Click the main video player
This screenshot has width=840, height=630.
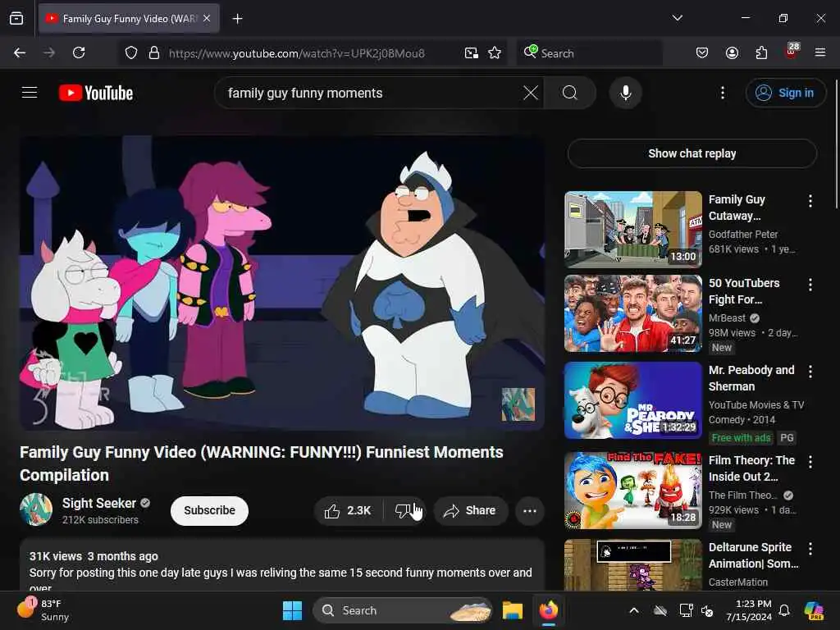pyautogui.click(x=282, y=283)
